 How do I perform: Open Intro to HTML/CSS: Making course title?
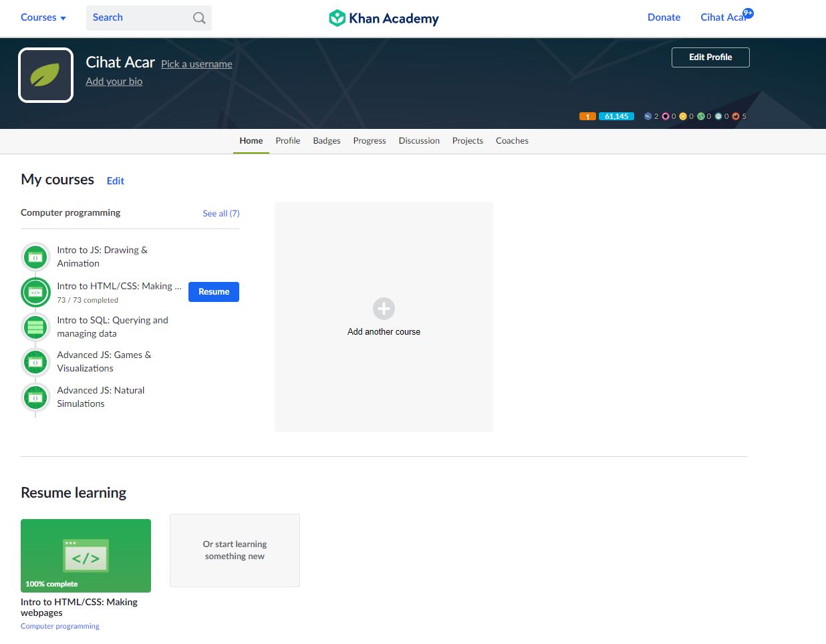[119, 287]
